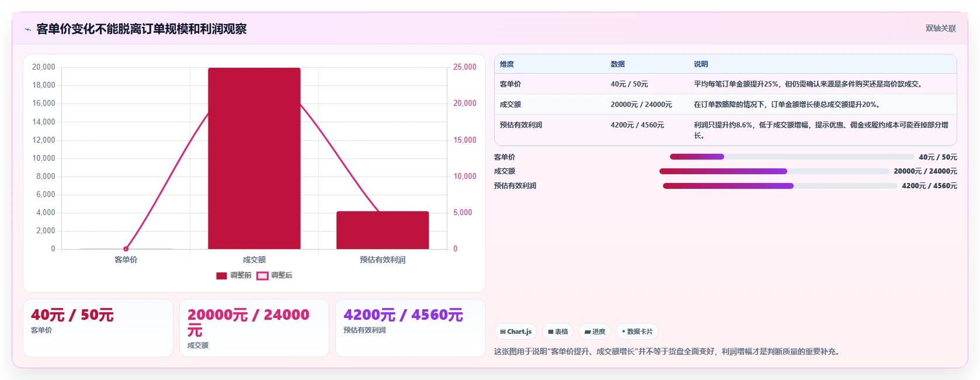Click the 维度 table column header

(x=507, y=64)
